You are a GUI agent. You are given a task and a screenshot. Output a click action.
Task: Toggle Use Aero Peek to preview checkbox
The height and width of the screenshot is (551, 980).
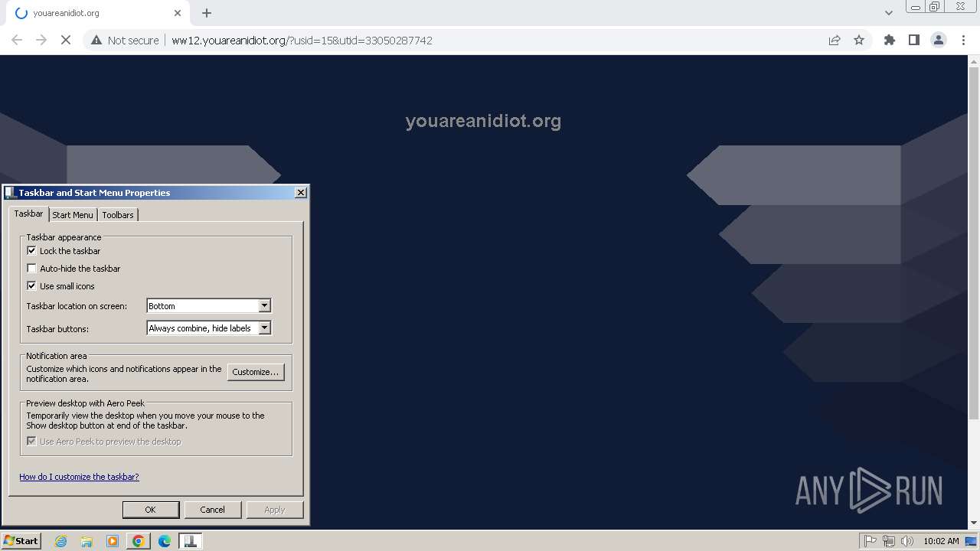31,441
